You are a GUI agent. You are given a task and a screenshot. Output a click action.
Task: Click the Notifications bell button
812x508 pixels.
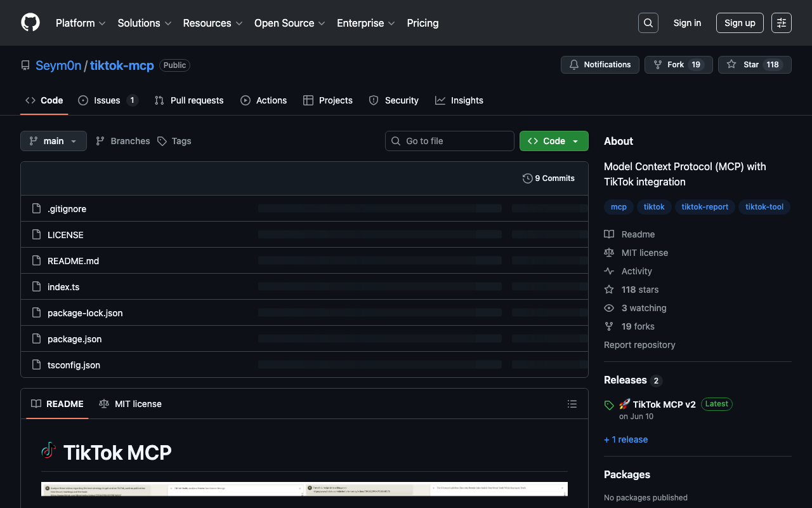(x=599, y=65)
